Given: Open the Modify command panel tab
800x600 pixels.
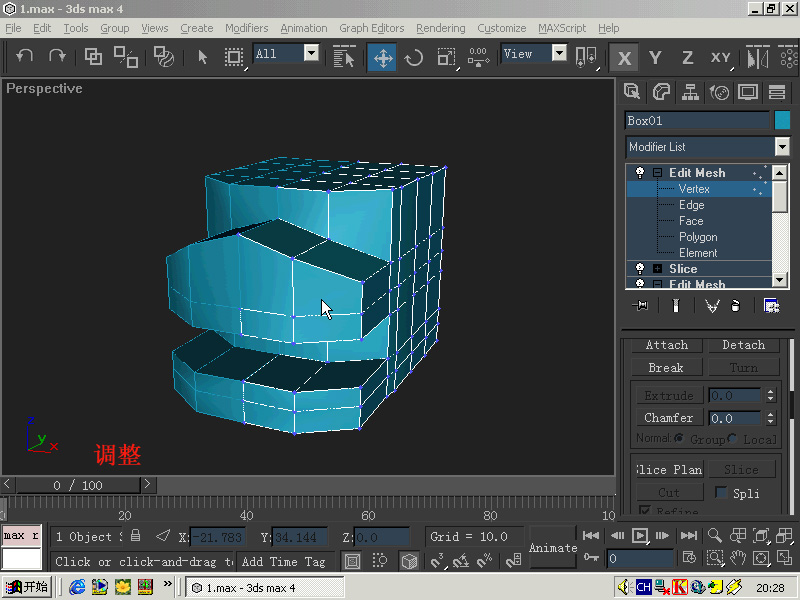Looking at the screenshot, I should tap(661, 92).
